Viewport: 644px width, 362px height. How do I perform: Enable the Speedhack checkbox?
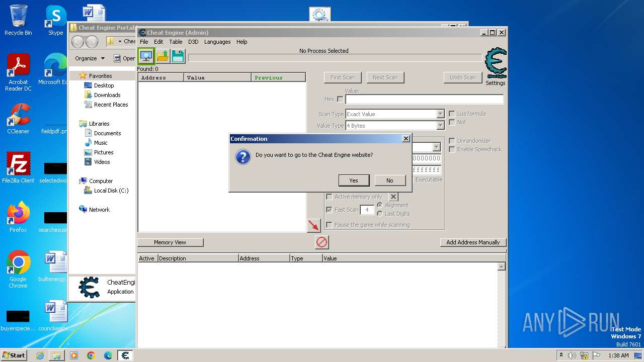(452, 149)
